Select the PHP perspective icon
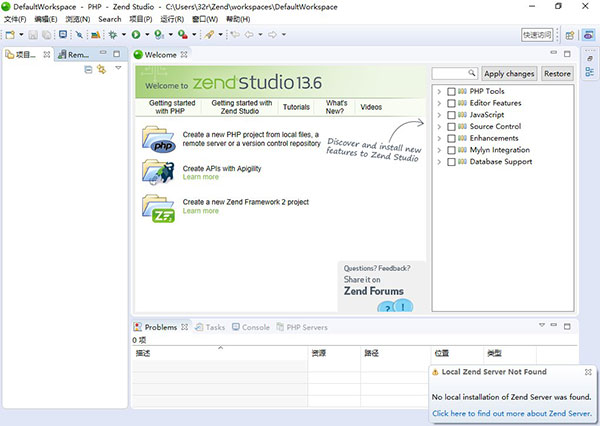This screenshot has width=600, height=426. pyautogui.click(x=589, y=35)
